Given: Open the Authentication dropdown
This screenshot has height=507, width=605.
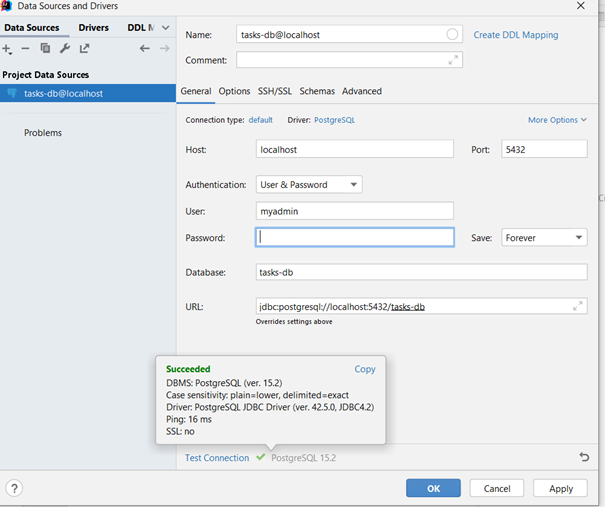Looking at the screenshot, I should point(309,185).
